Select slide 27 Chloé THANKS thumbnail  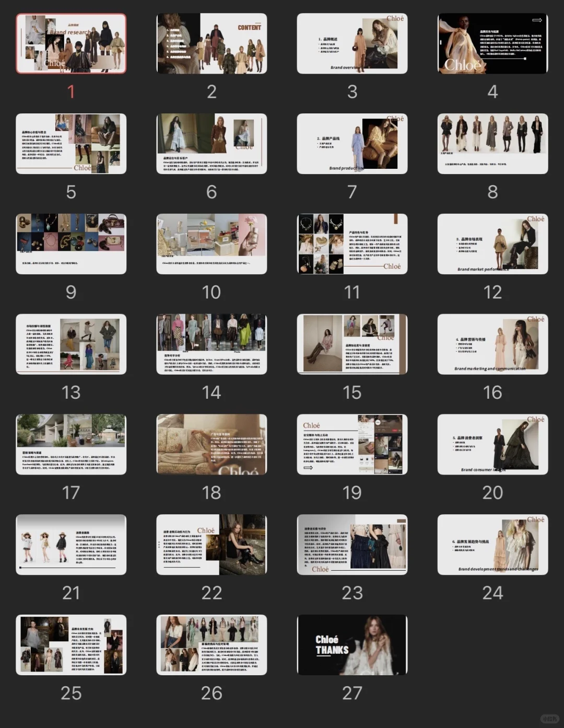coord(352,645)
